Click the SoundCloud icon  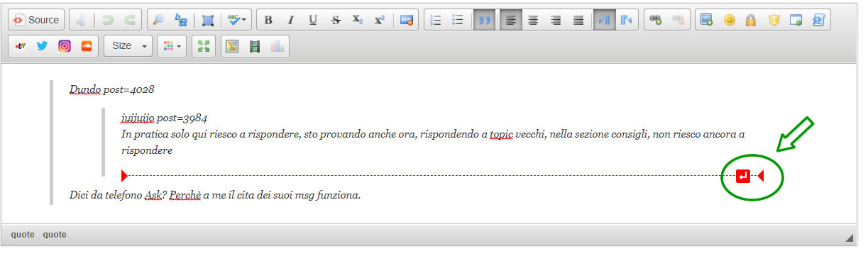(87, 46)
